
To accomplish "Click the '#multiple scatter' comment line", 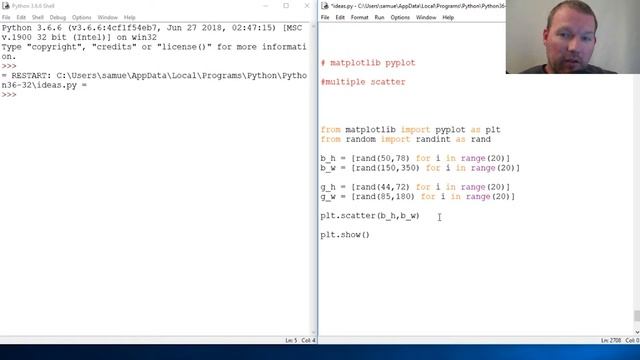I will click(x=363, y=82).
